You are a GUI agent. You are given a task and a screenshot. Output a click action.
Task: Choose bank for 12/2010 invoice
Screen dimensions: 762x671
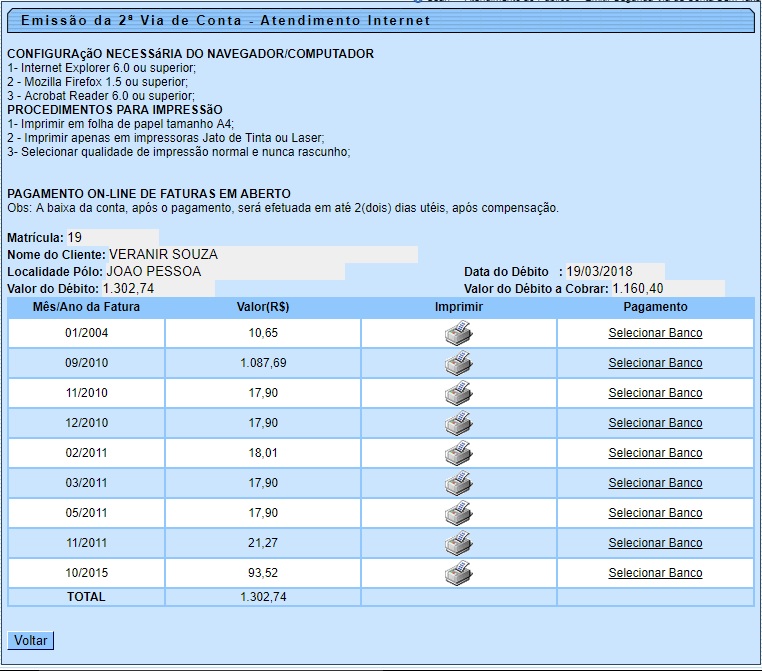tap(655, 423)
